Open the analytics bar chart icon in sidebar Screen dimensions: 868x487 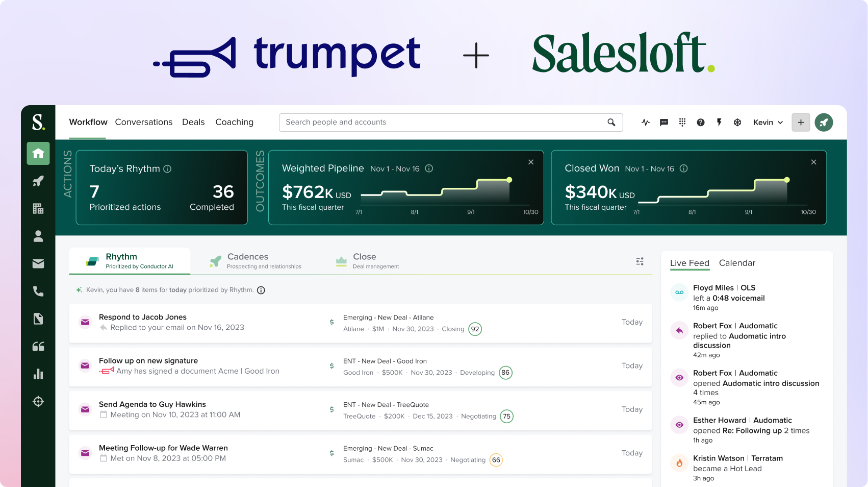[38, 374]
